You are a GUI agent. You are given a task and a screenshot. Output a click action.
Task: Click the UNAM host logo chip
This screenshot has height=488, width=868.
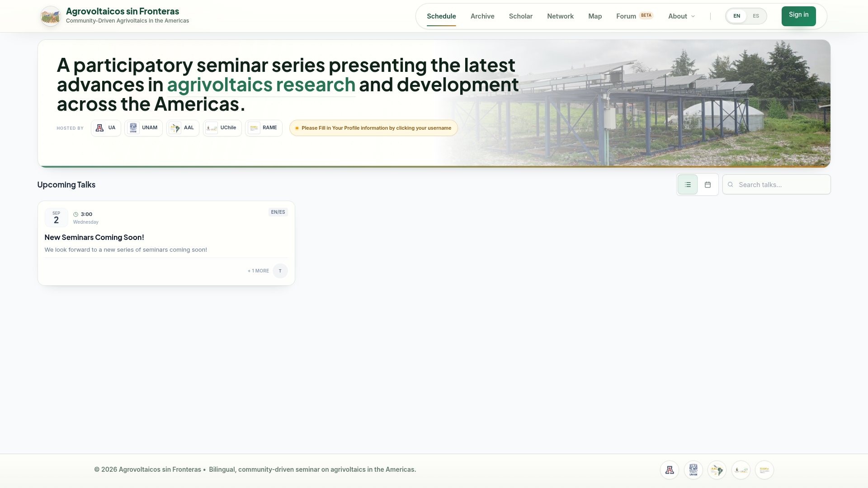click(x=144, y=128)
